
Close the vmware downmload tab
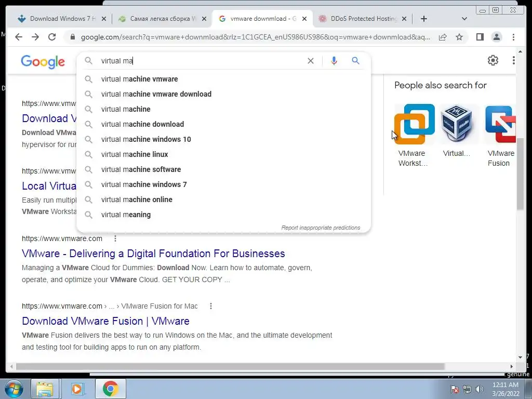[x=304, y=19]
